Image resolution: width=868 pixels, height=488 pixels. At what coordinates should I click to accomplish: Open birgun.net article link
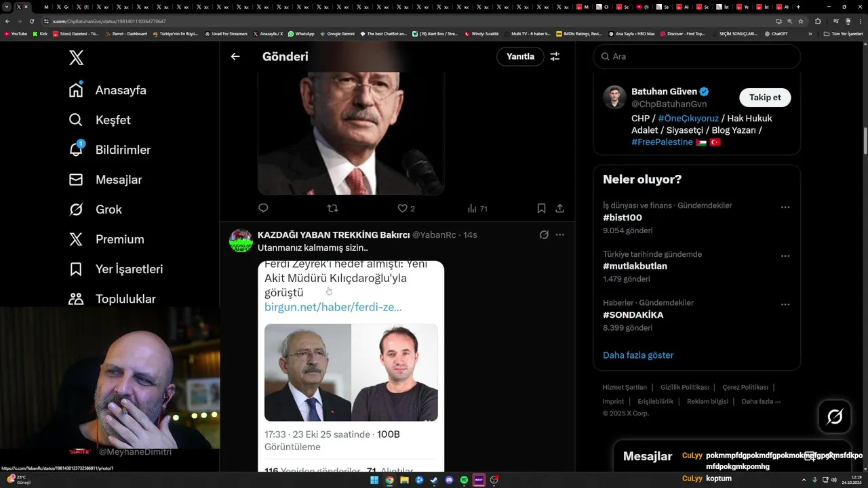pos(333,307)
